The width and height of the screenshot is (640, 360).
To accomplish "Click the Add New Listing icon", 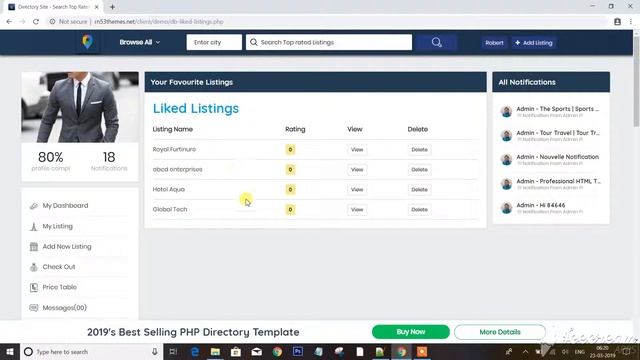I will coord(34,247).
